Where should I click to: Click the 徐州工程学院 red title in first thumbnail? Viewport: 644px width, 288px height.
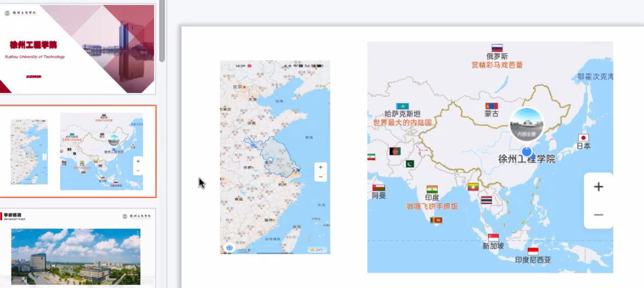tap(34, 45)
